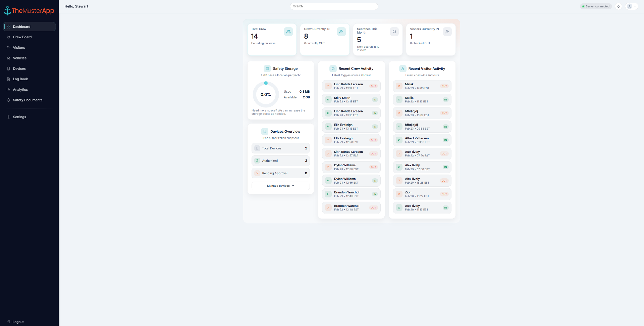Viewport: 644px width, 326px height.
Task: Expand the Pending Approval row
Action: pos(280,173)
